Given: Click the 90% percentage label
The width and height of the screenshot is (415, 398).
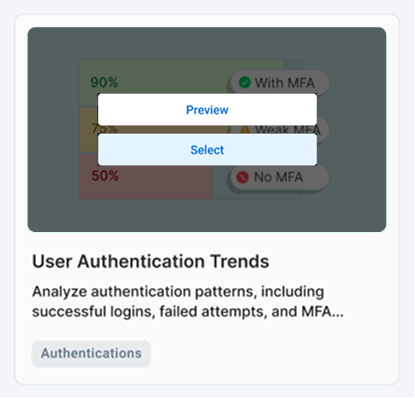Looking at the screenshot, I should pyautogui.click(x=104, y=82).
